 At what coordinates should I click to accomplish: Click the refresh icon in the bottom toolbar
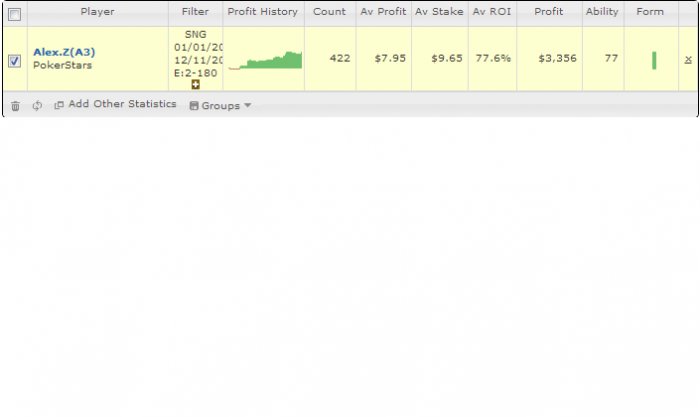(x=37, y=105)
